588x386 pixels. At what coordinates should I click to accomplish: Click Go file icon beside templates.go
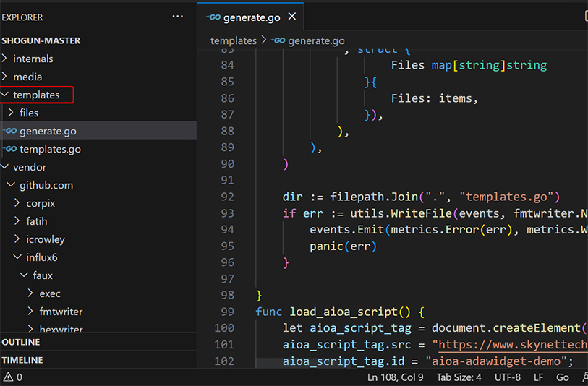(10, 149)
